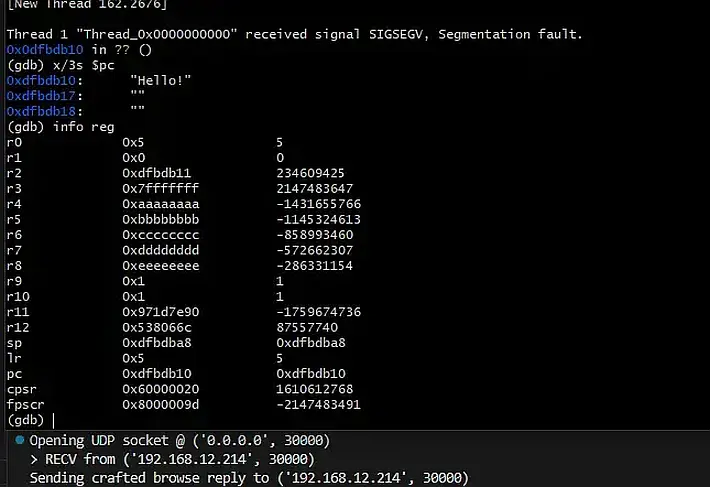Screen dimensions: 710x487
Task: Click the fpscr register name
Action: [26, 405]
